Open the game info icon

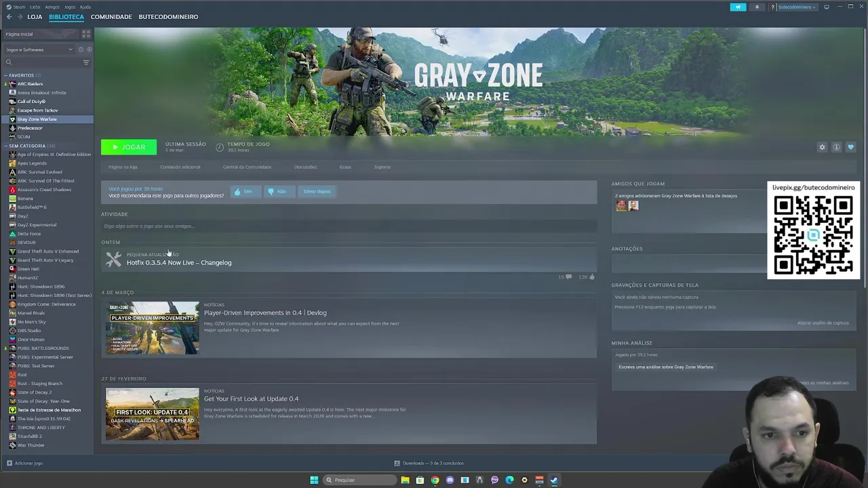pyautogui.click(x=836, y=147)
